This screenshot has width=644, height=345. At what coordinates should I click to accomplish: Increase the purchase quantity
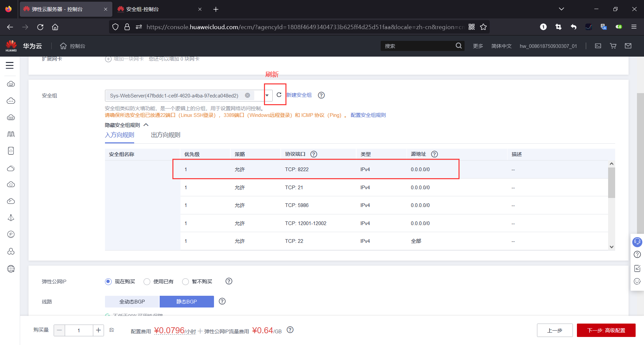(x=98, y=330)
